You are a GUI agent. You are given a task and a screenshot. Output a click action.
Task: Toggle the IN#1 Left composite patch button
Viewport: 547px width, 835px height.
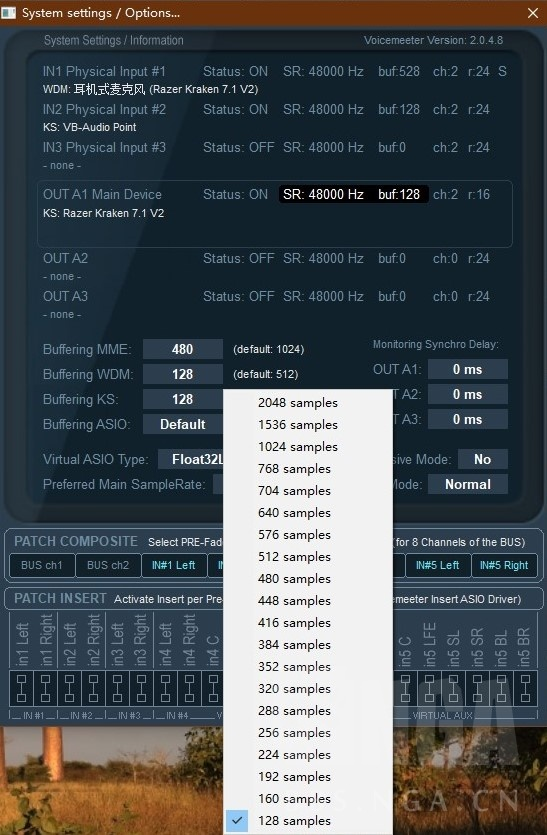tap(174, 566)
